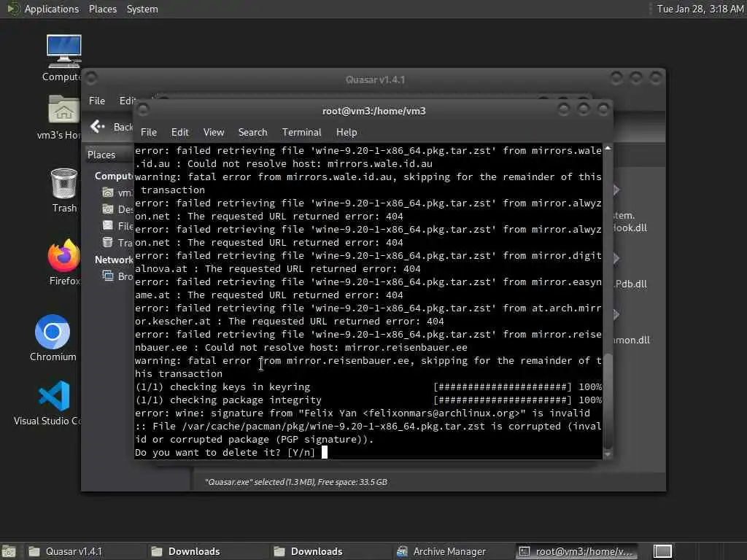This screenshot has height=560, width=747.
Task: Click the terminal vertical scrollbar thumb
Action: click(608, 400)
